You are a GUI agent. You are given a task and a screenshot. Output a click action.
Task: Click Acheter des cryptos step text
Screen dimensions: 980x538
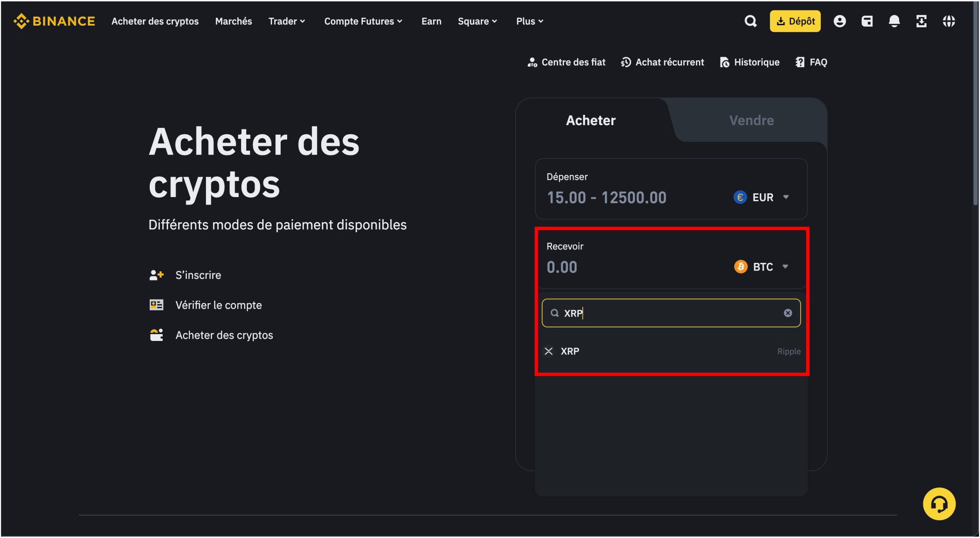[224, 335]
